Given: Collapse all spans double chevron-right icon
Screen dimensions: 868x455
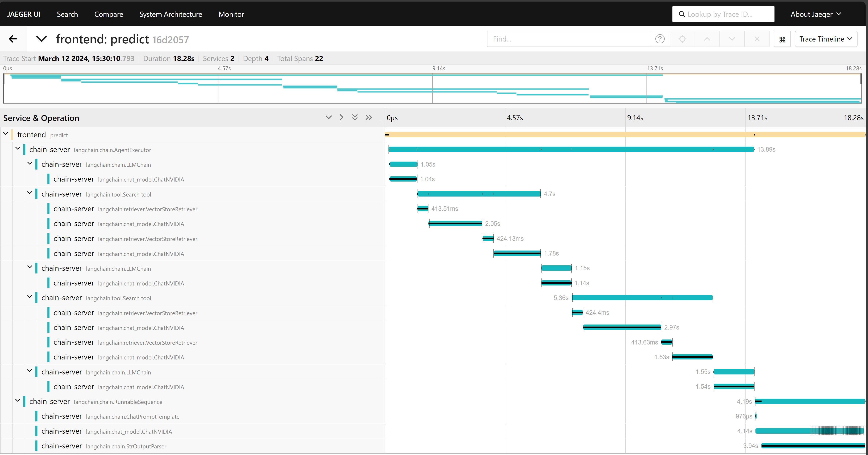Looking at the screenshot, I should [369, 118].
